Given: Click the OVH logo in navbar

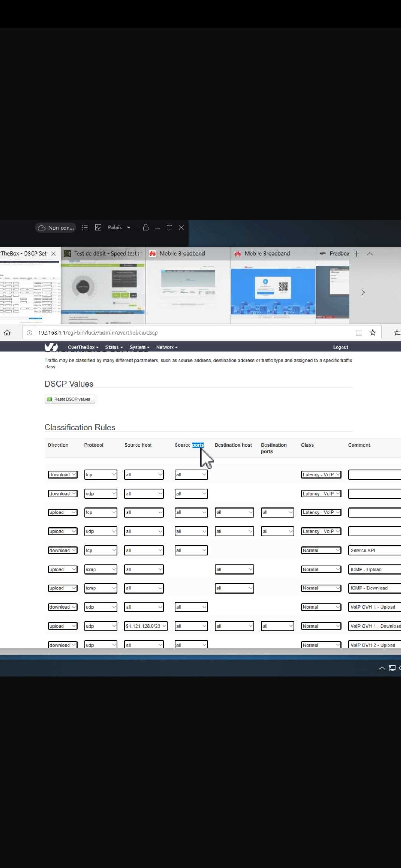Looking at the screenshot, I should tap(51, 347).
